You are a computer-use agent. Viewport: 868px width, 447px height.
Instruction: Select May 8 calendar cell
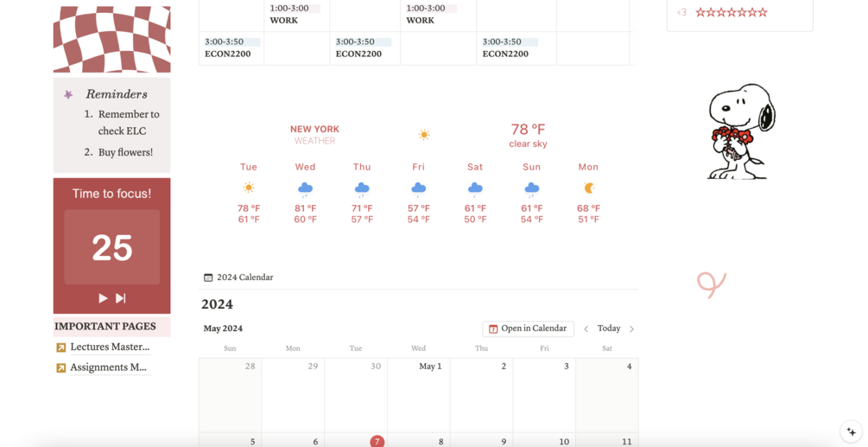419,440
